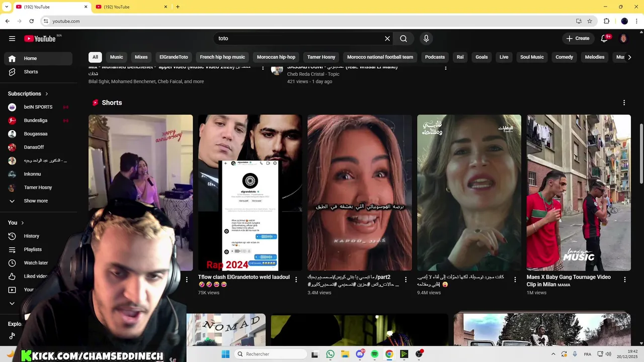
Task: Open WhatsApp from the taskbar
Action: point(330,354)
